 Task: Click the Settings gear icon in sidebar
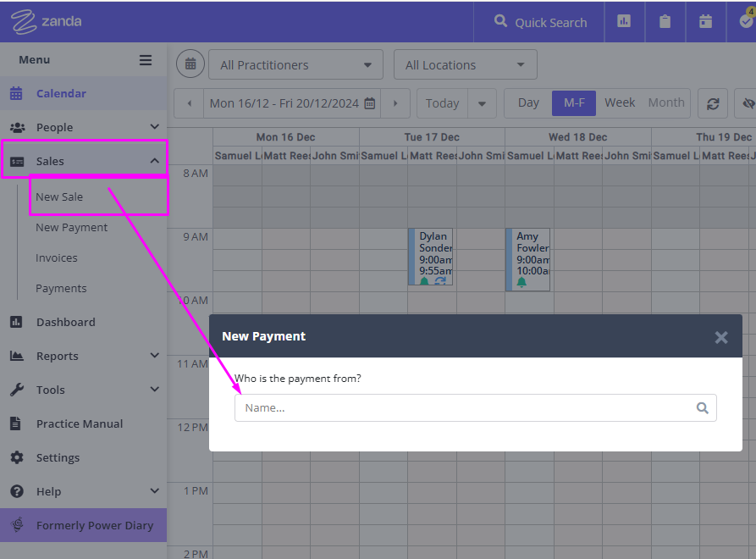[17, 457]
